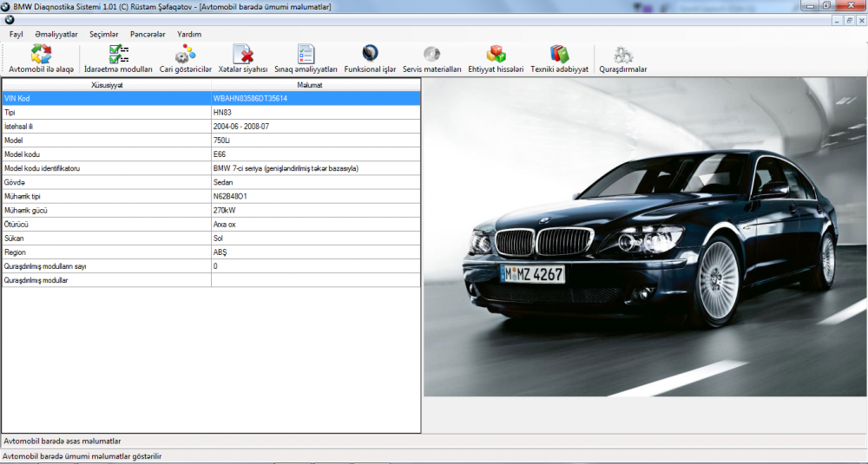
Task: Open the Fayl menu
Action: [16, 35]
